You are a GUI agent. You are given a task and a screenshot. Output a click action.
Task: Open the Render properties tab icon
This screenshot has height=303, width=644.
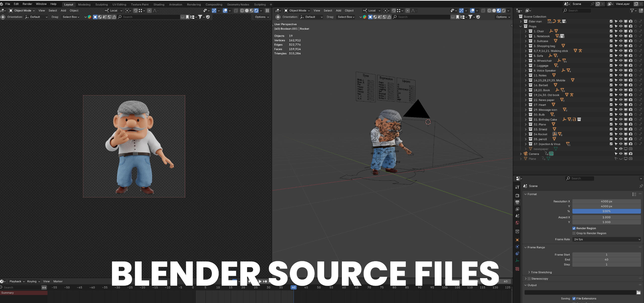tap(517, 195)
